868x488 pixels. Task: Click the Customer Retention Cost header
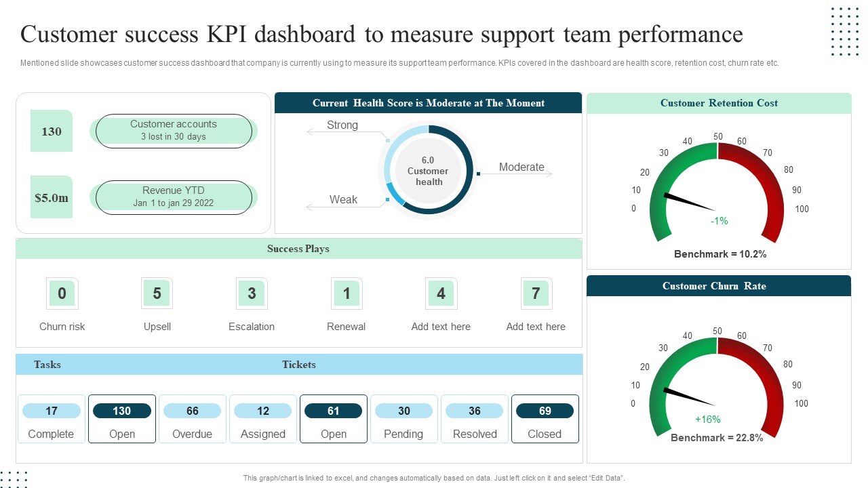719,103
